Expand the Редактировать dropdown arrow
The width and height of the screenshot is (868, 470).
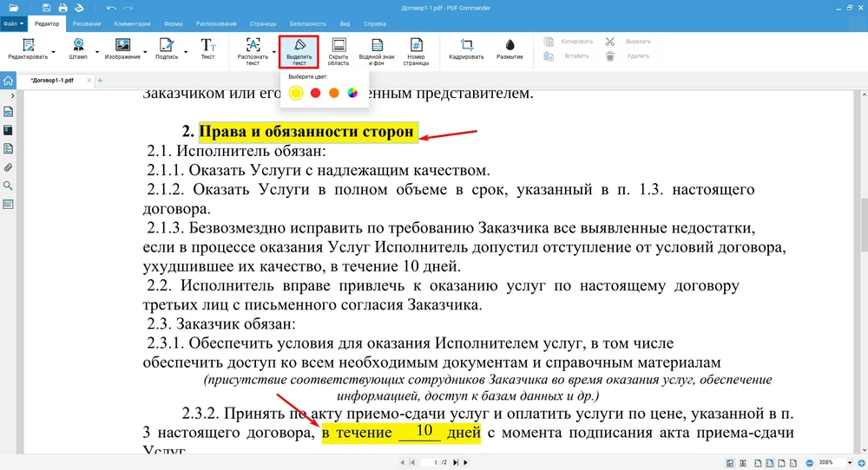[51, 50]
